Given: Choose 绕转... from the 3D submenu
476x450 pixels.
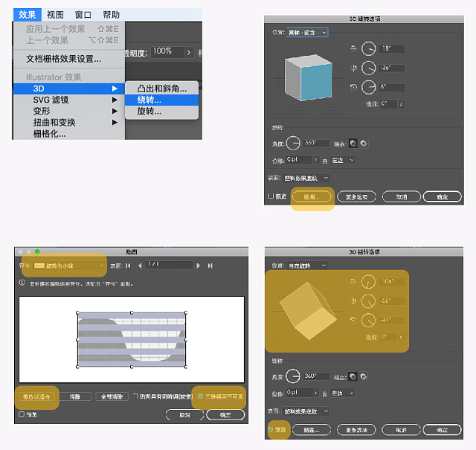Looking at the screenshot, I should pos(149,100).
